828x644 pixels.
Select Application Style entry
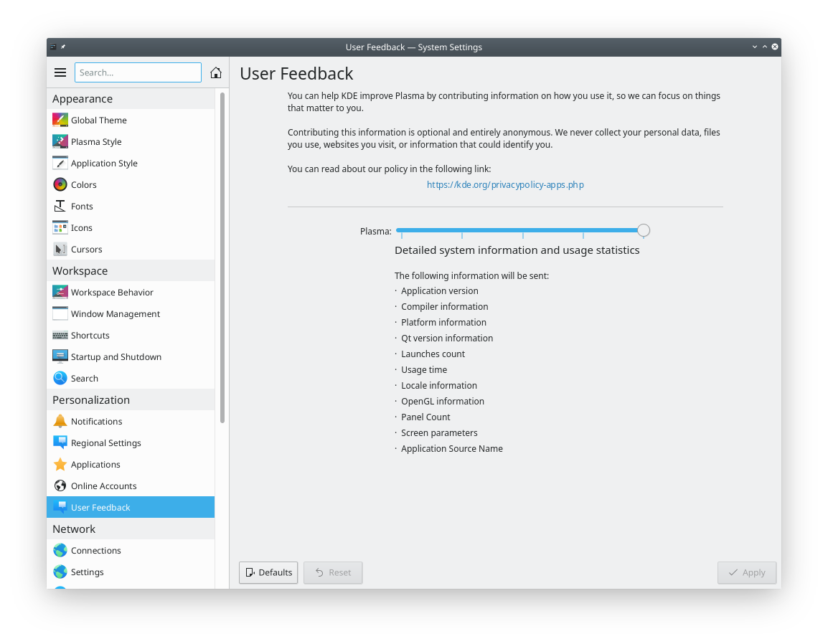131,163
